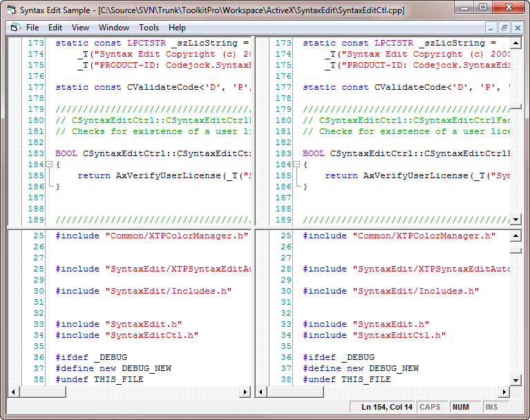Click the left pane's horizontal scrollbar thumb
Image resolution: width=530 pixels, height=420 pixels.
pos(43,392)
